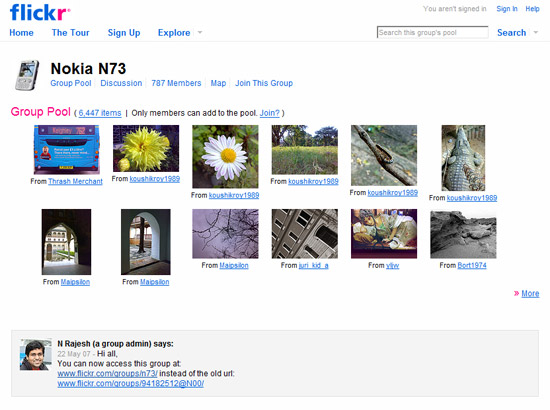Open the blue Keighley bus photo

coord(67,149)
